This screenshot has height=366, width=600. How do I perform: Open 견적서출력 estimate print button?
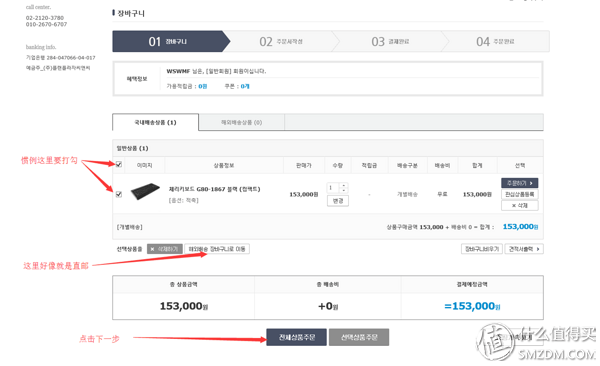(524, 249)
